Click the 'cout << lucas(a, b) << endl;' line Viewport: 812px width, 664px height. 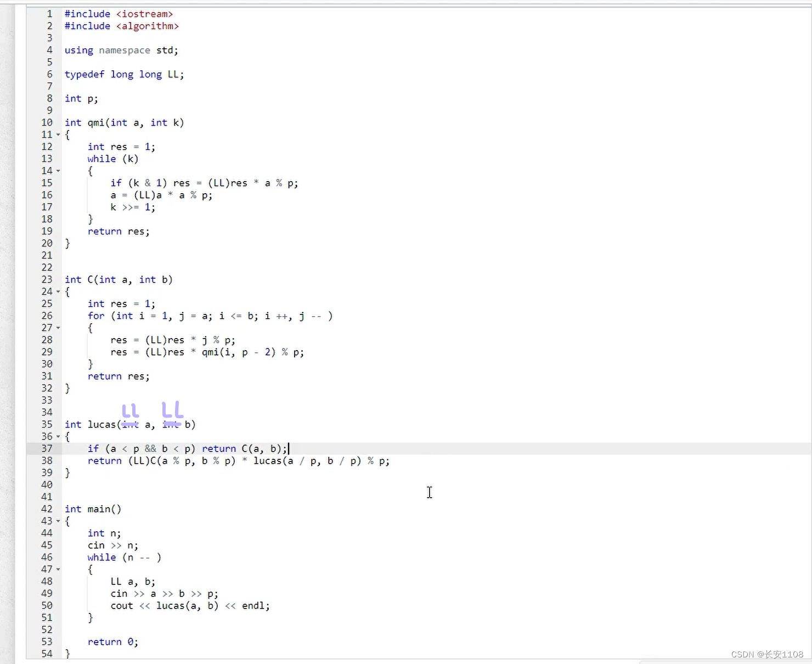[x=190, y=605]
